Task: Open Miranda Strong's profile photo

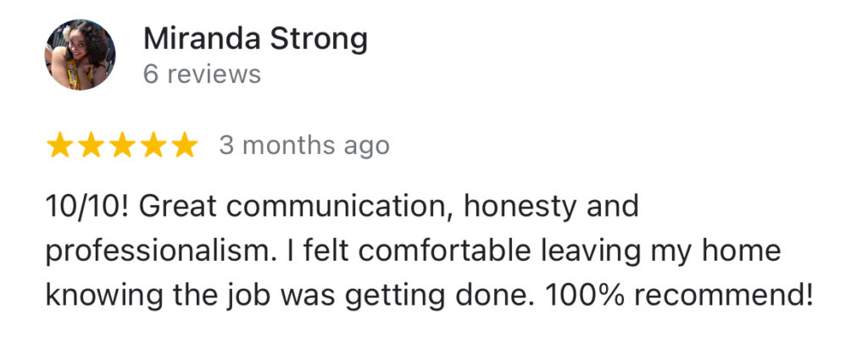Action: [x=80, y=55]
